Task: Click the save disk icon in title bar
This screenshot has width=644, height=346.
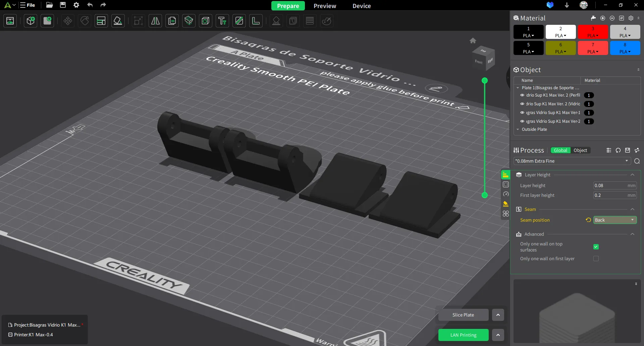Action: pyautogui.click(x=63, y=5)
